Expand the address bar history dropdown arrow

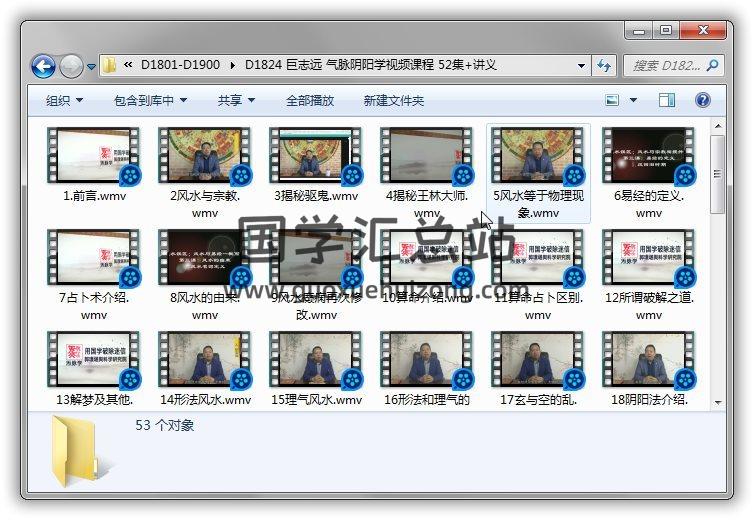coord(581,66)
